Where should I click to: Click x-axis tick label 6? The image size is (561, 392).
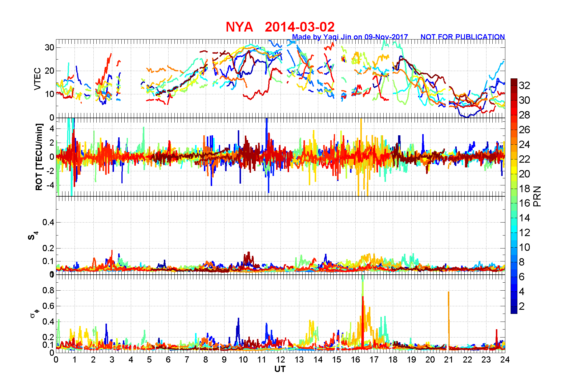tap(168, 360)
